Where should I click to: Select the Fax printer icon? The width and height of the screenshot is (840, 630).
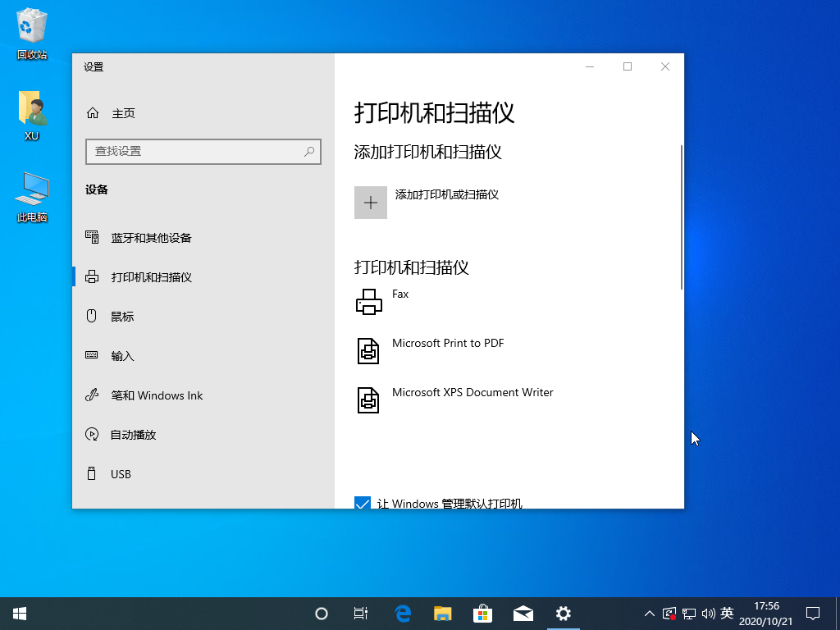369,302
